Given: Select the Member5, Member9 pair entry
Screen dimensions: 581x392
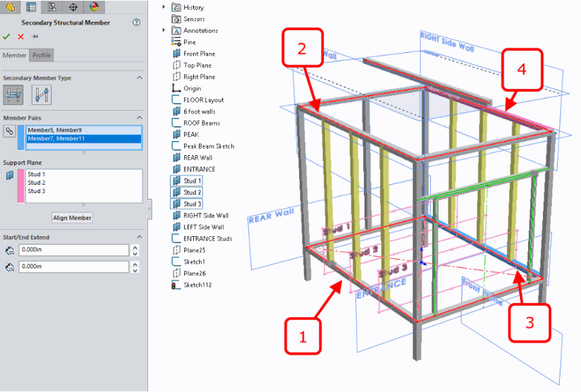Looking at the screenshot, I should tap(56, 130).
